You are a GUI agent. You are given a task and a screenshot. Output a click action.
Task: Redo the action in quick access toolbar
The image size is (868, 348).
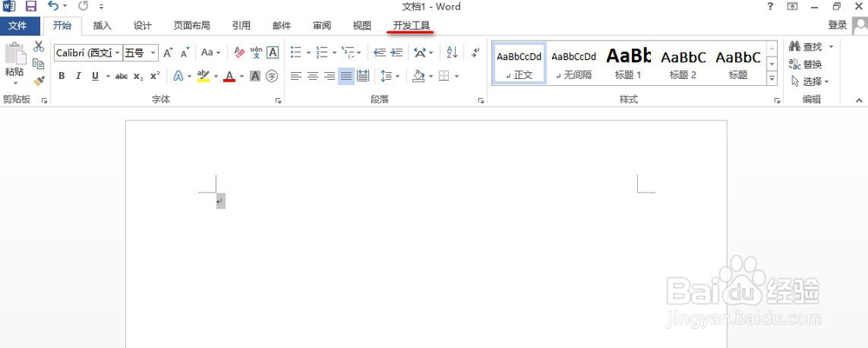click(x=83, y=7)
